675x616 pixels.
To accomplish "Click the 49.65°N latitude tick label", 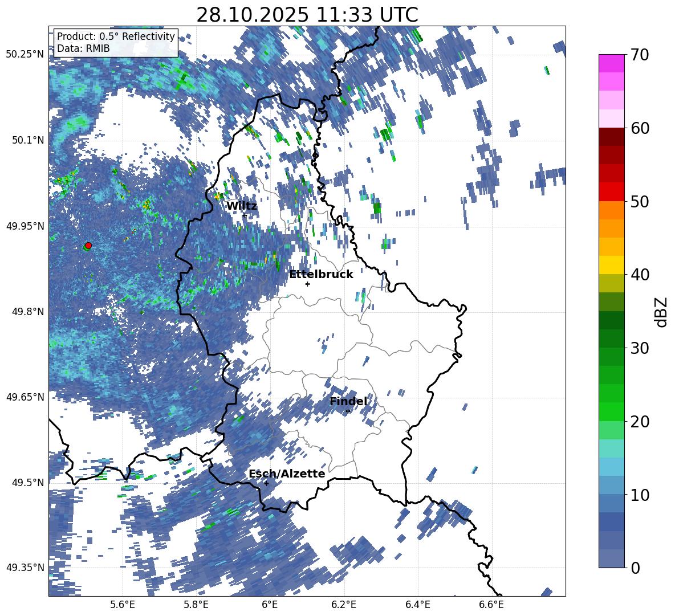I will [25, 397].
